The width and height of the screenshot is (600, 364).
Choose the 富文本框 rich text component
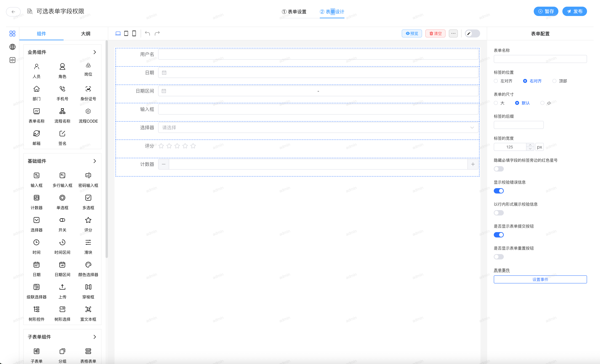coord(88,309)
